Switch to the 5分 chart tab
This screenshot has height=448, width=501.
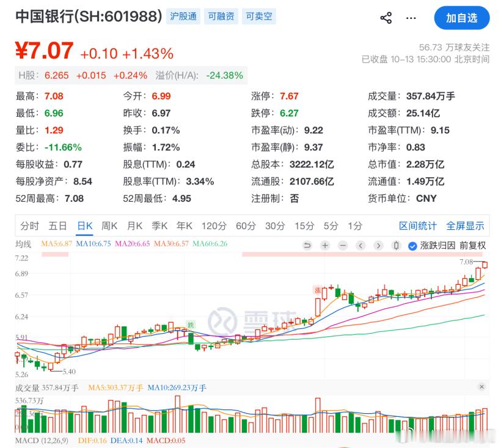pos(331,226)
